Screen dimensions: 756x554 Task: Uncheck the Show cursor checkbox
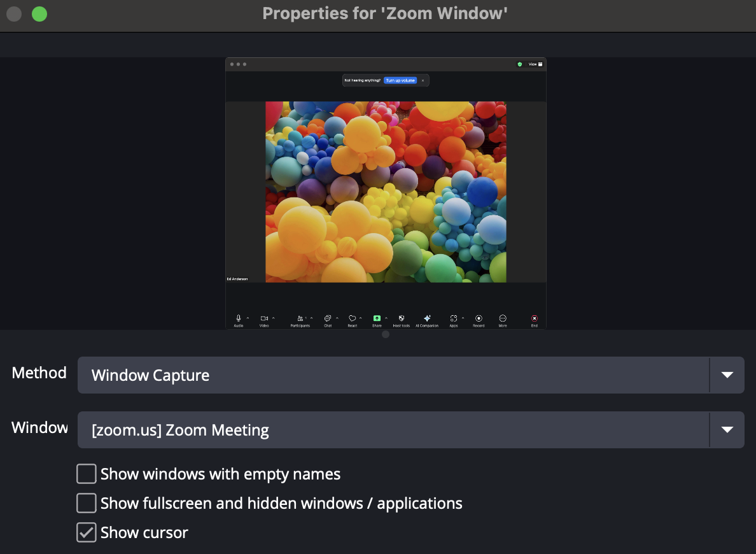click(87, 532)
